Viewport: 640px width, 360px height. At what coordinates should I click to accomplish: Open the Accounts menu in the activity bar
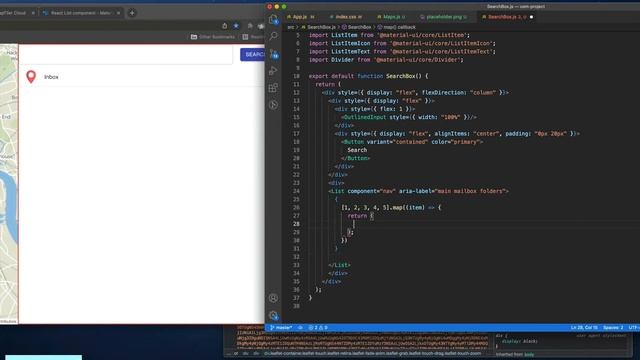point(273,298)
